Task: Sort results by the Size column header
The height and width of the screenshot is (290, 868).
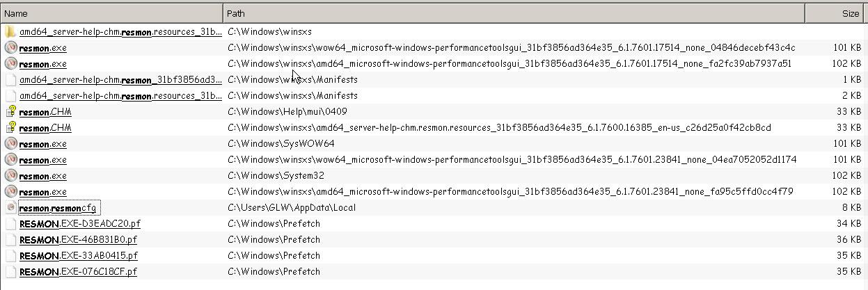Action: (835, 13)
